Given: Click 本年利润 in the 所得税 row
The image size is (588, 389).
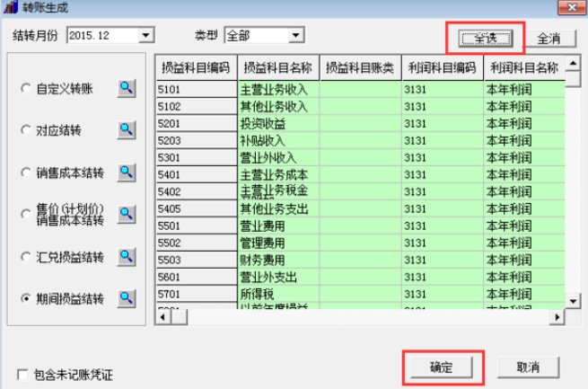Looking at the screenshot, I should 524,294.
